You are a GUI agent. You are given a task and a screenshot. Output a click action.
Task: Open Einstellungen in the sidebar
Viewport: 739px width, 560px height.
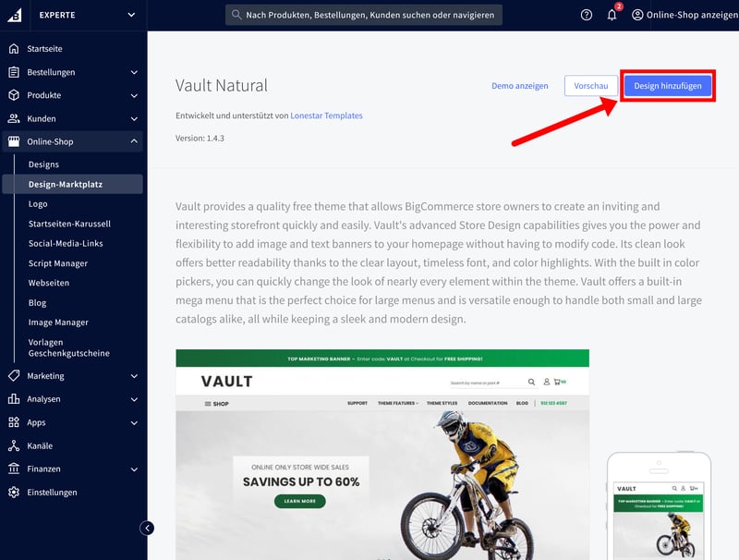pos(52,493)
